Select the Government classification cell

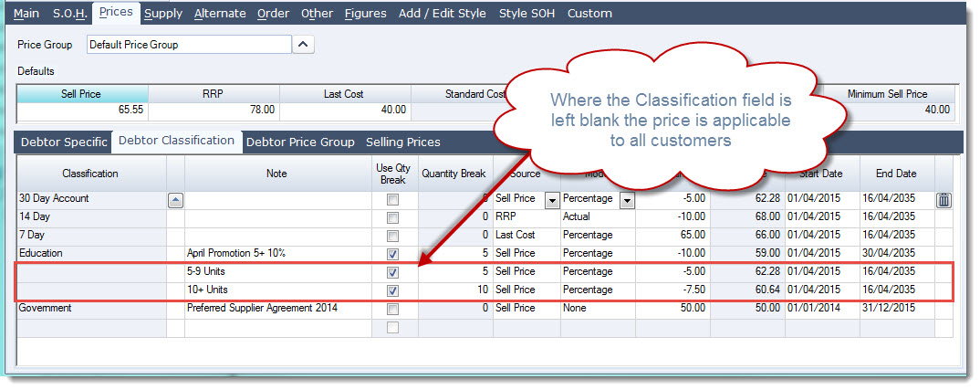[x=91, y=308]
